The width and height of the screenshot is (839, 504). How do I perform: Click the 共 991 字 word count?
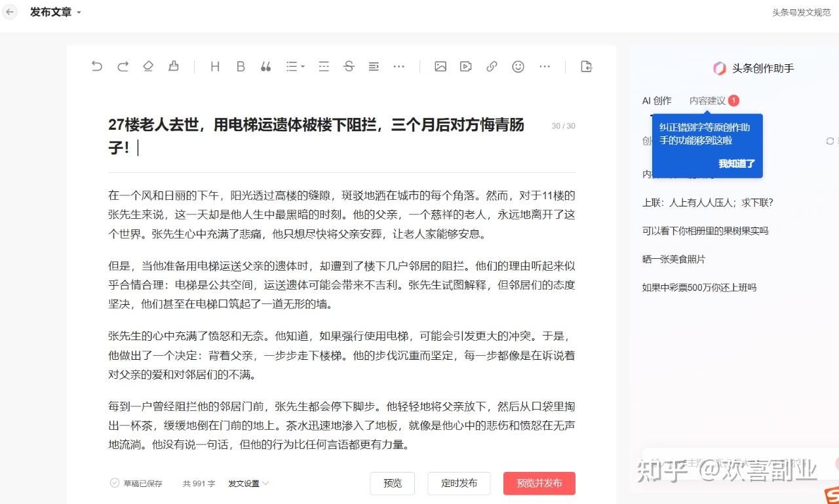pos(199,484)
